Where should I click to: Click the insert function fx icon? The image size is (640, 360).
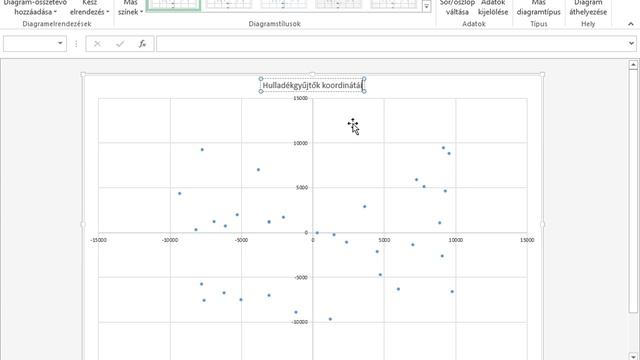[x=142, y=44]
